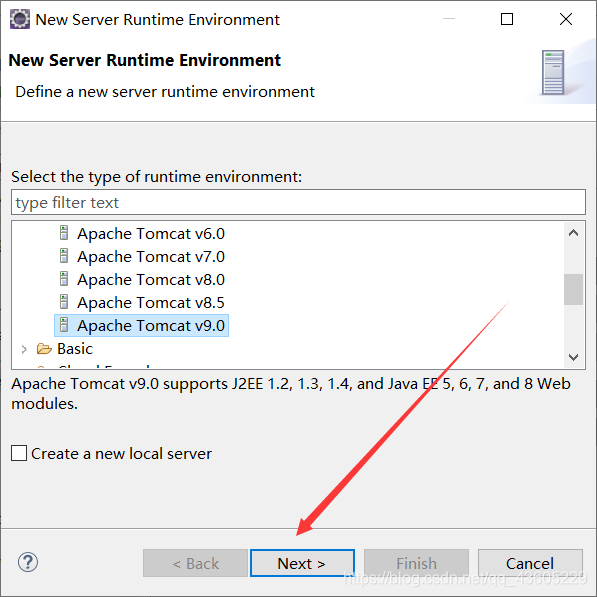This screenshot has width=597, height=597.
Task: Click the Next > button
Action: coord(302,563)
